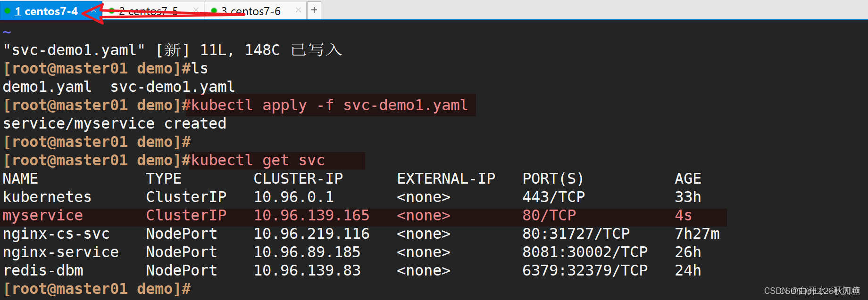Click the svc-demo1.yaml file in ls output
The height and width of the screenshot is (300, 868).
click(172, 87)
